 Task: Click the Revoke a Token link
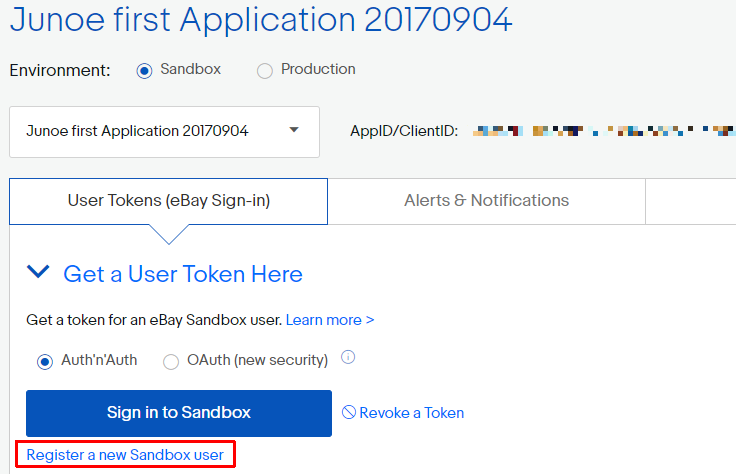(412, 413)
